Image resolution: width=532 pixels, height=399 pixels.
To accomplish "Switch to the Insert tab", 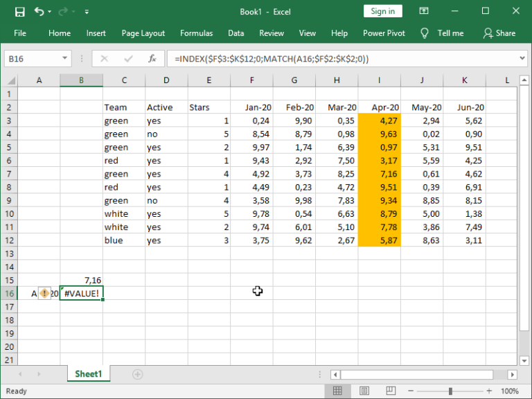I will pyautogui.click(x=96, y=33).
